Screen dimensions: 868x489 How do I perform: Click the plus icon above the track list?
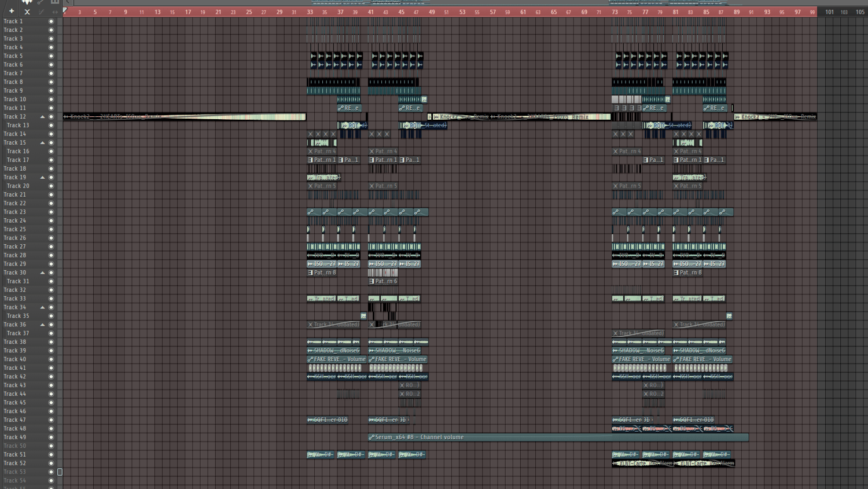pyautogui.click(x=12, y=11)
